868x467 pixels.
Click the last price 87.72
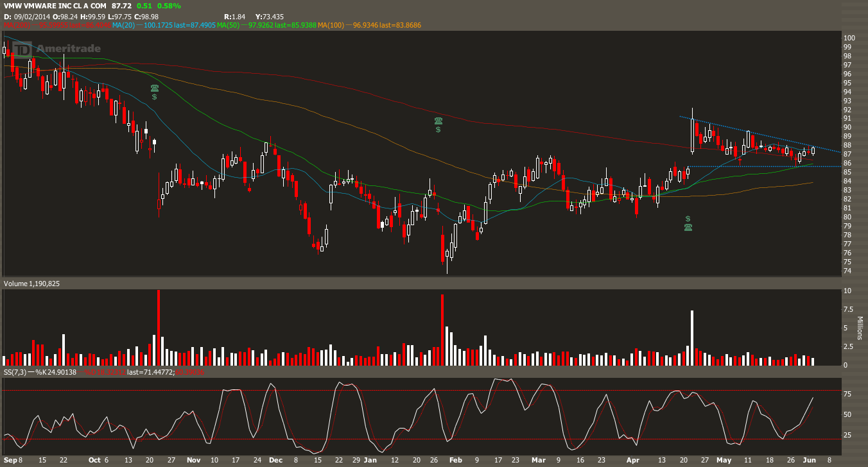[x=121, y=5]
